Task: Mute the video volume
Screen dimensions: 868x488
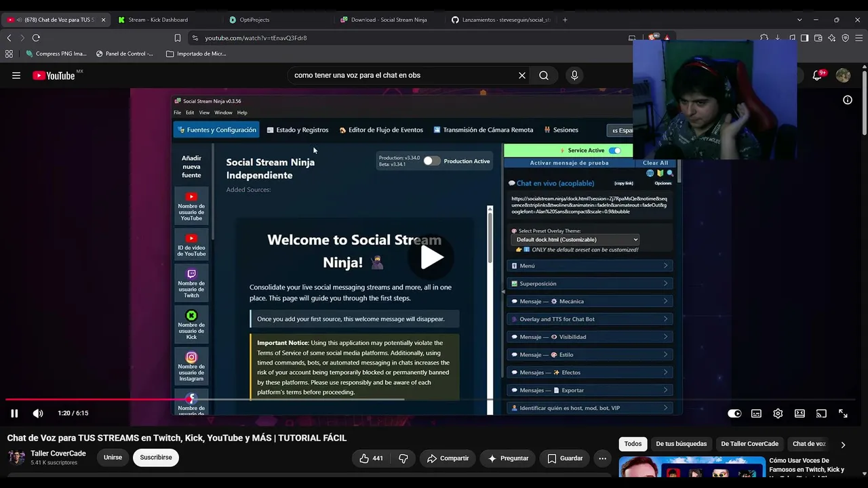Action: (x=38, y=413)
